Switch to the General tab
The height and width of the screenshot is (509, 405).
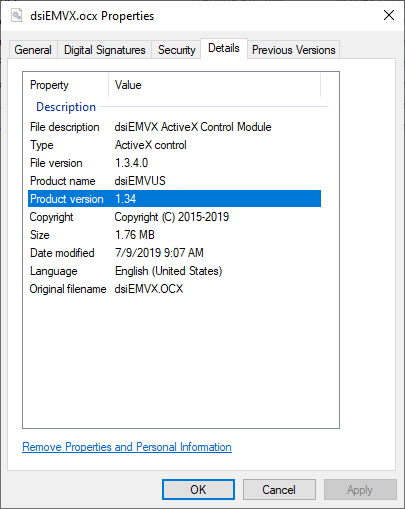33,50
